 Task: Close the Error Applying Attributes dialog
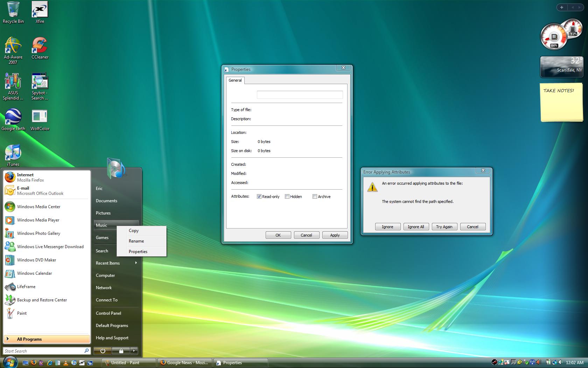(x=483, y=171)
